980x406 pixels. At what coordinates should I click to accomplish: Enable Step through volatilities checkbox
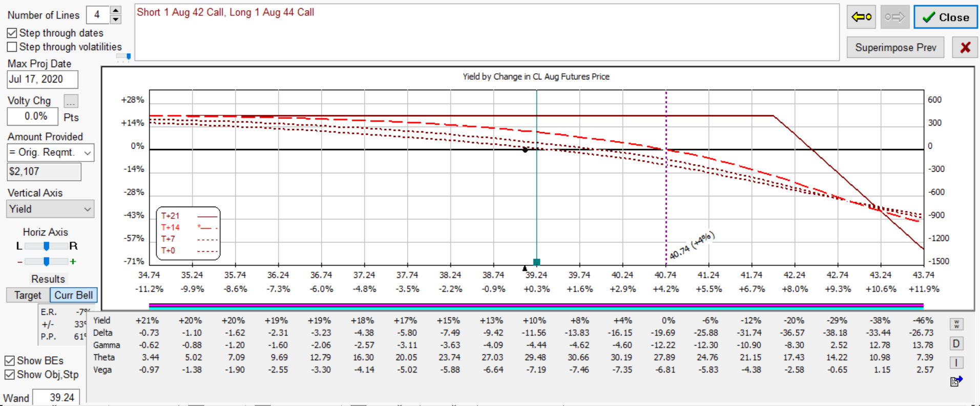click(12, 47)
